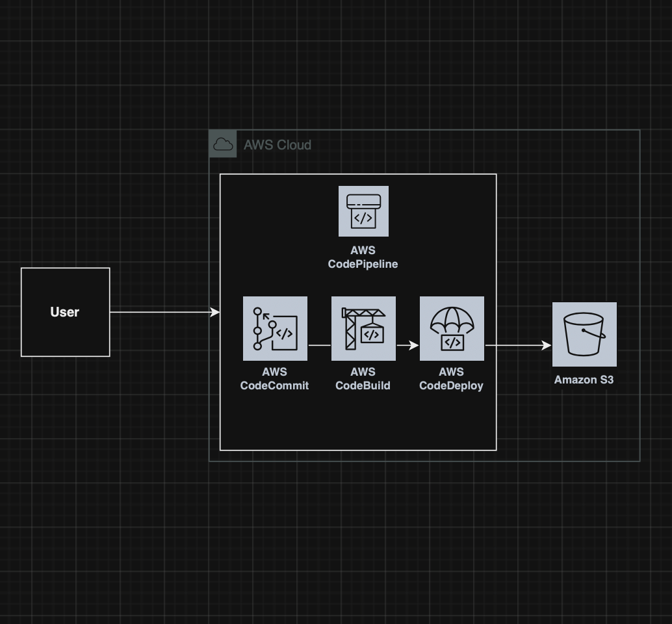Screen dimensions: 672x624
Task: Click the connector between CodeCommit and CodeBuild
Action: (319, 346)
